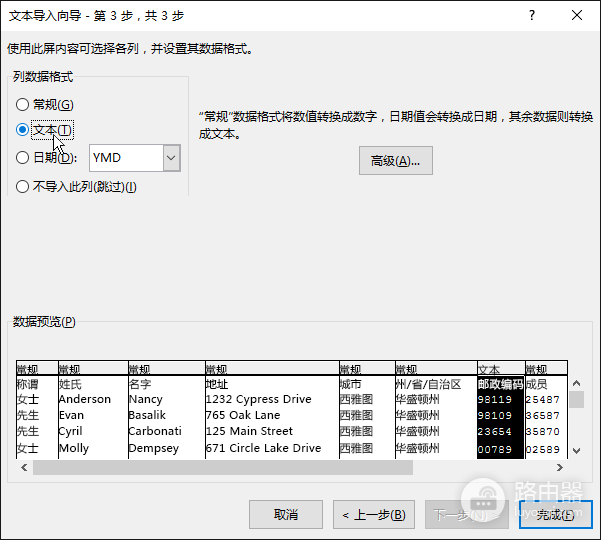This screenshot has height=540, width=601.
Task: Click preview scroll right arrow
Action: tap(560, 467)
